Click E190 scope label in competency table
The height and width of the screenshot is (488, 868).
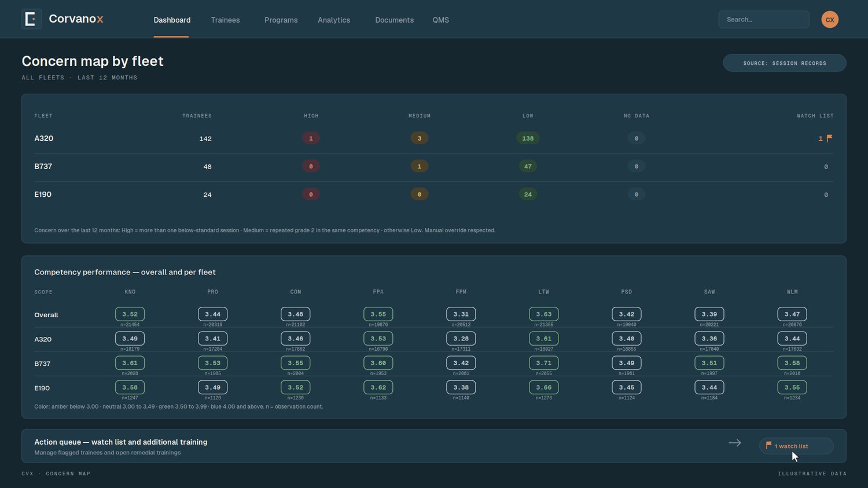pos(42,388)
